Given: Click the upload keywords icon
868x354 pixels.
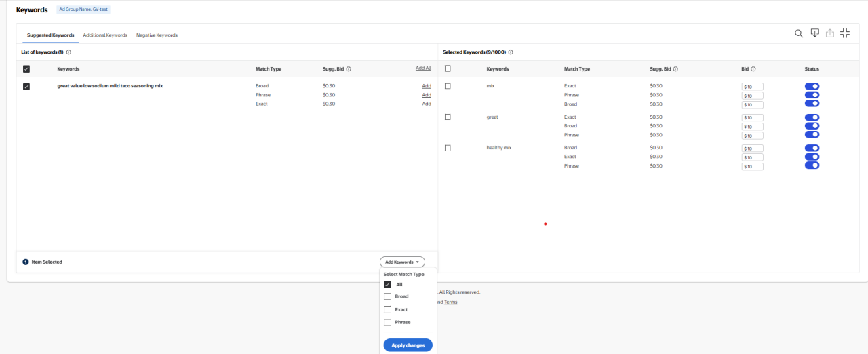Looking at the screenshot, I should [x=830, y=33].
